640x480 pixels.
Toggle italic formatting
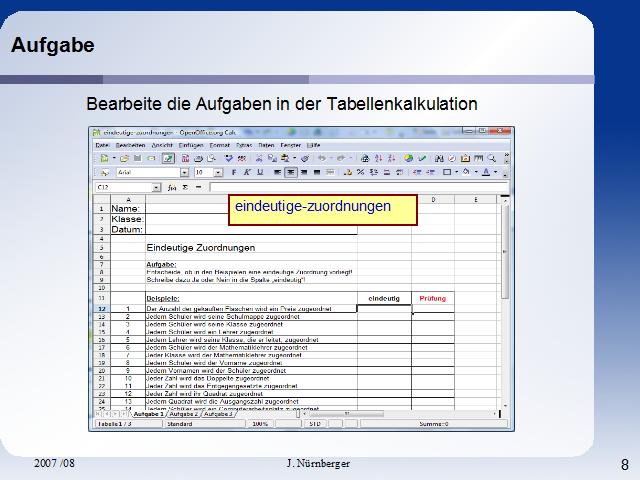click(x=246, y=172)
